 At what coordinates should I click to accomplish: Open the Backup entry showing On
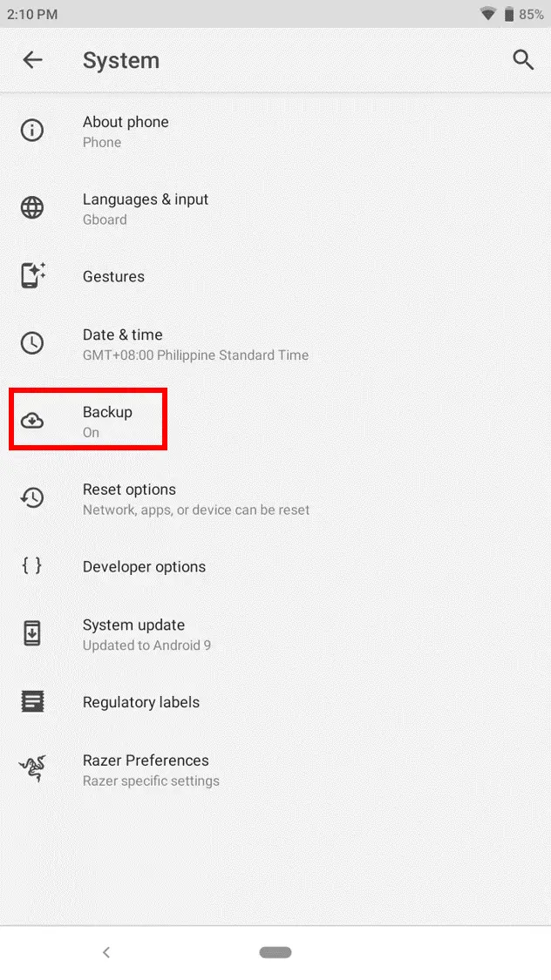click(275, 422)
